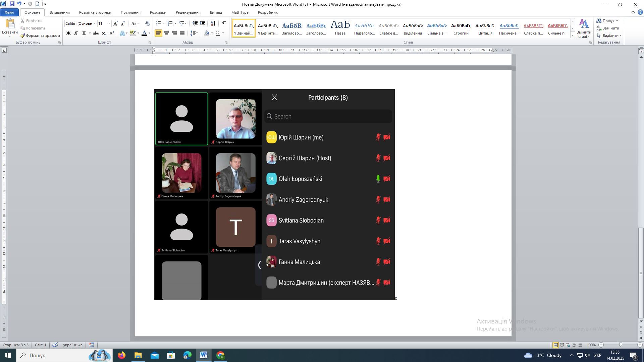
Task: Toggle italic formatting (К)
Action: [x=76, y=33]
